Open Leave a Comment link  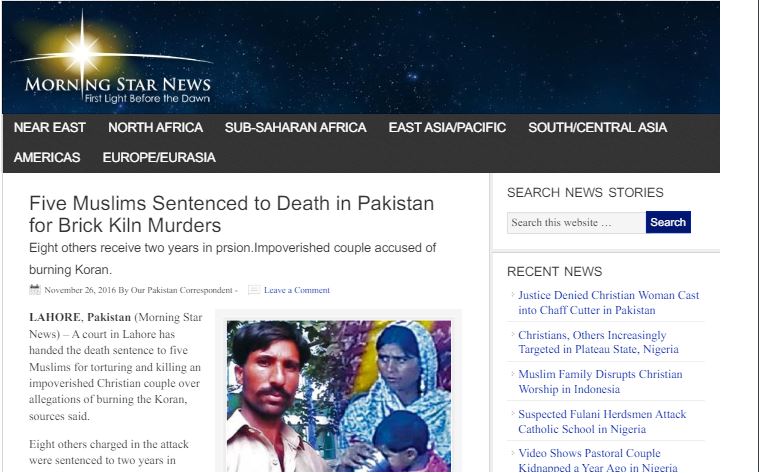pos(297,290)
